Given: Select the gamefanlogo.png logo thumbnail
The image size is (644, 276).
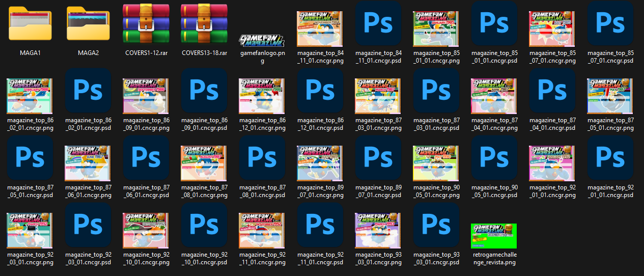Looking at the screenshot, I should 262,41.
